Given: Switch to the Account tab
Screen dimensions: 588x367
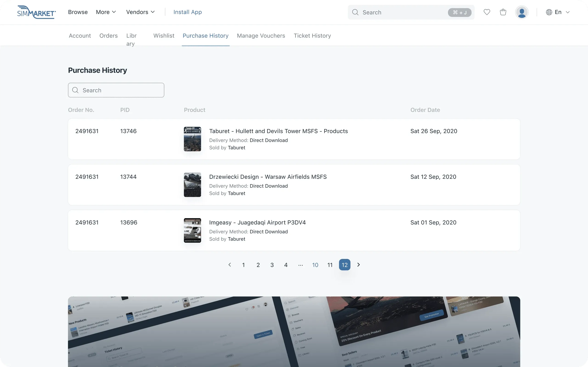Looking at the screenshot, I should click(80, 36).
